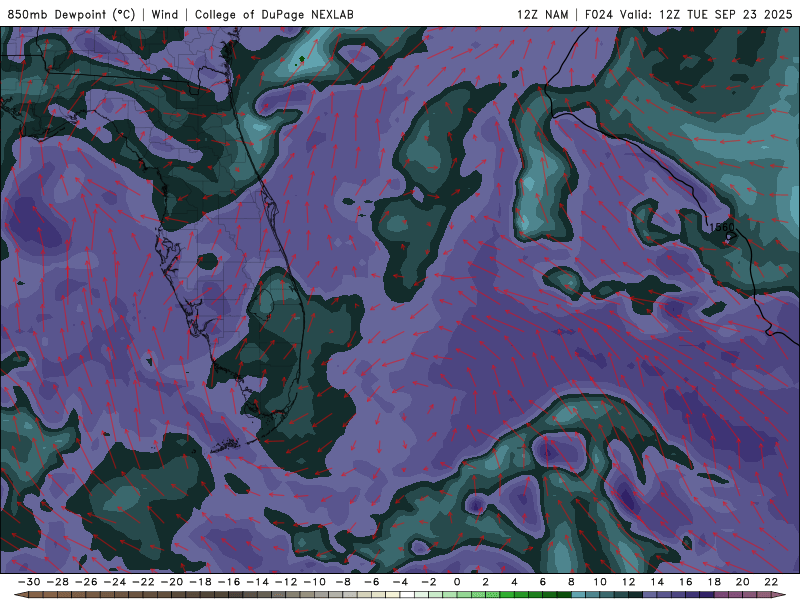
Task: Click the 6 value on the color scale
Action: [x=543, y=582]
